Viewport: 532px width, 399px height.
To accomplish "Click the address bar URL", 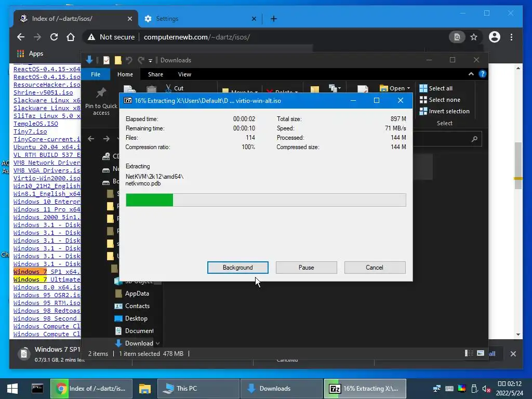I will (197, 37).
